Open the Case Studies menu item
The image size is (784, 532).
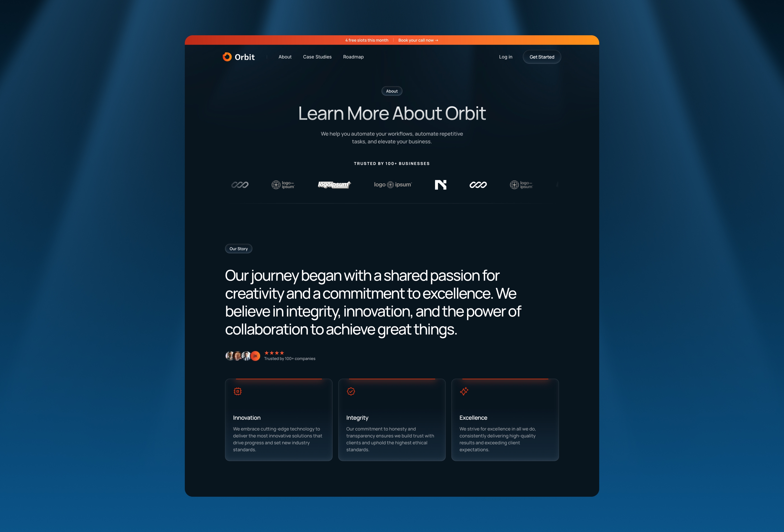[x=317, y=56]
